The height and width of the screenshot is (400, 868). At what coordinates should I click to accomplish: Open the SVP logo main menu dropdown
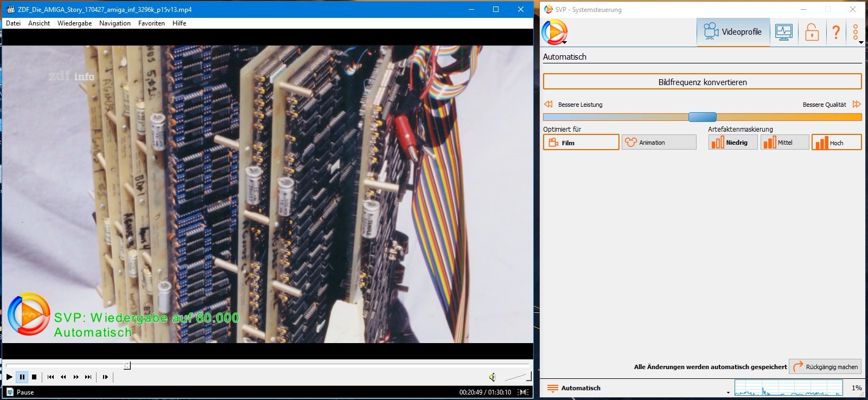(555, 33)
